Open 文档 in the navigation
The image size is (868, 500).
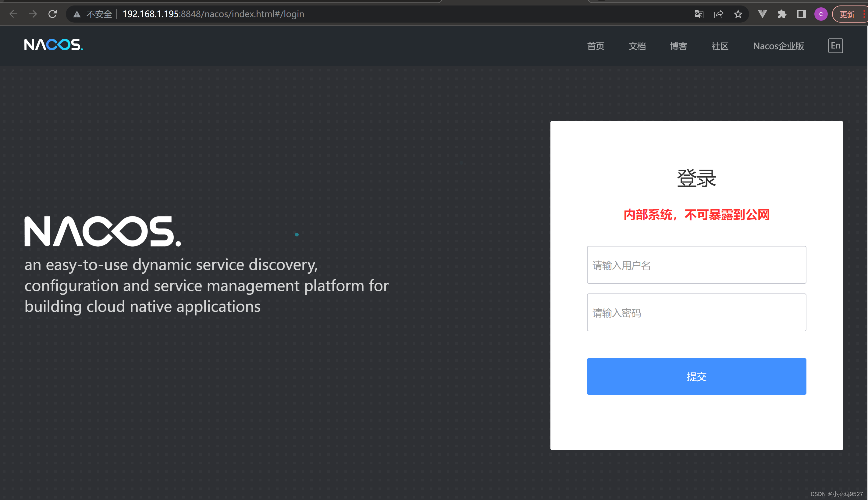[637, 46]
